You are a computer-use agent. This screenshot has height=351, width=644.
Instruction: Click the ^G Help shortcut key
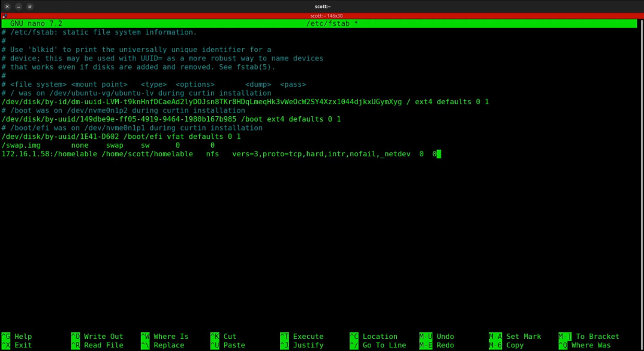point(6,337)
